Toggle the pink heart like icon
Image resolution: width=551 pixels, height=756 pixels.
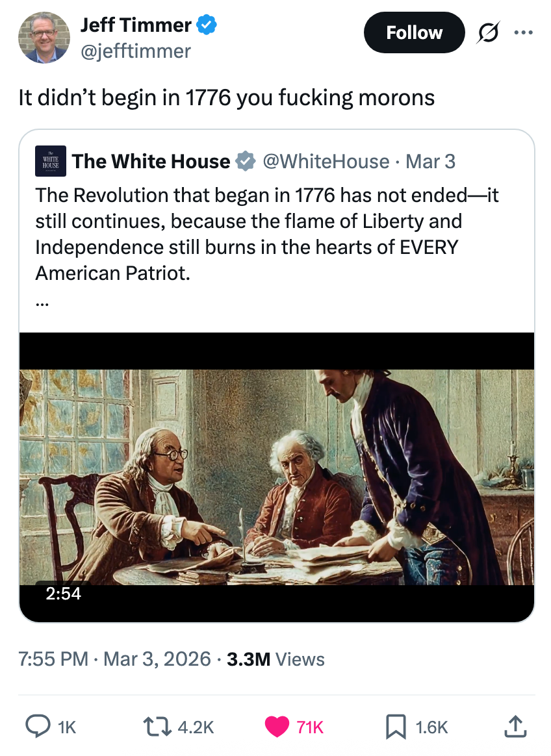tap(277, 727)
